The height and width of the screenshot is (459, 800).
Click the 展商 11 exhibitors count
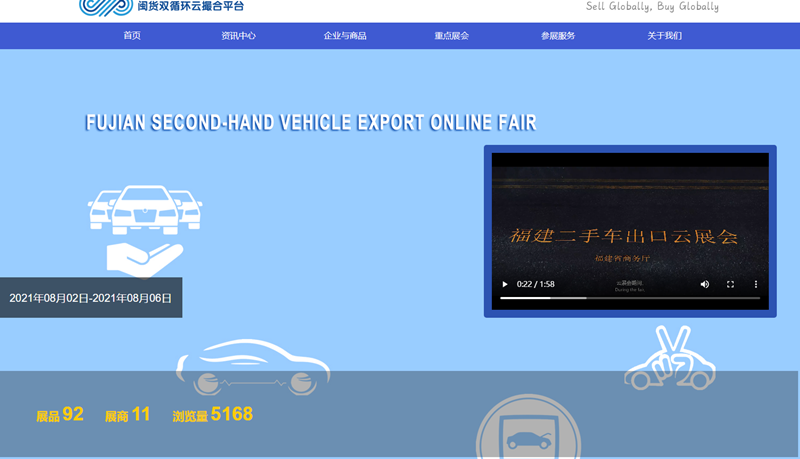click(127, 414)
